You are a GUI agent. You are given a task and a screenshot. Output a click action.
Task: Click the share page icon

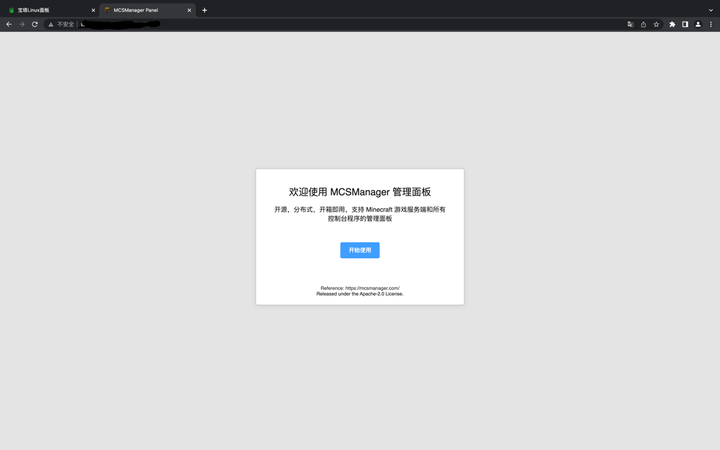click(643, 24)
